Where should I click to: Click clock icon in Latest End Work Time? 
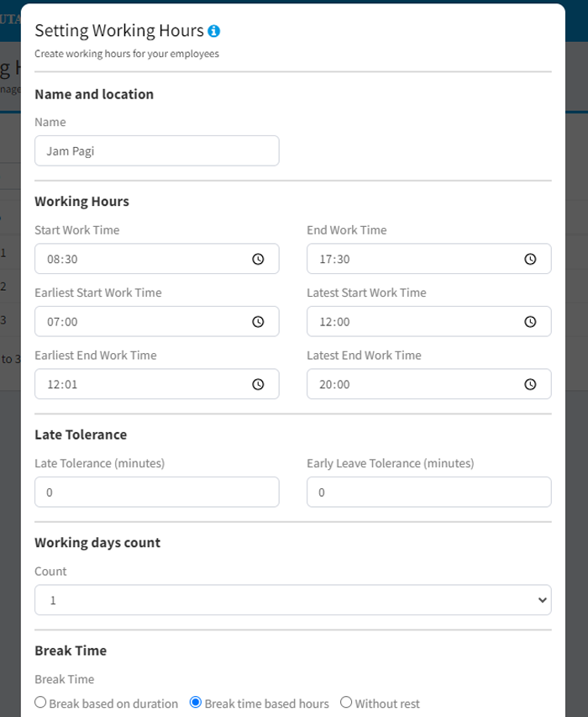530,384
